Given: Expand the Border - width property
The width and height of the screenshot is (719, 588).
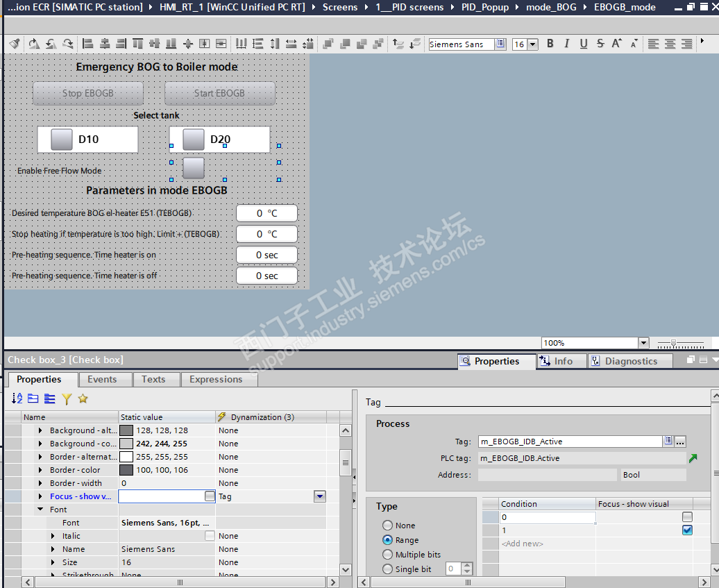Looking at the screenshot, I should pos(40,483).
